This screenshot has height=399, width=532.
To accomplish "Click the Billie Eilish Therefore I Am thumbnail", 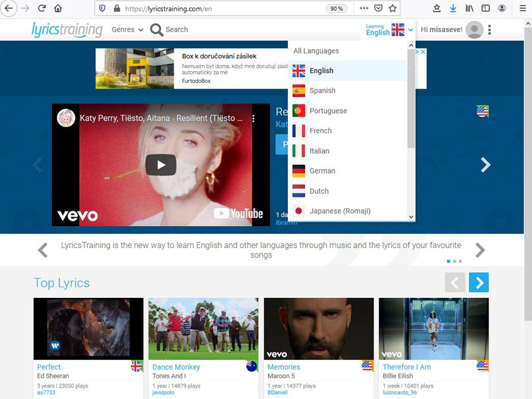I will pyautogui.click(x=434, y=329).
